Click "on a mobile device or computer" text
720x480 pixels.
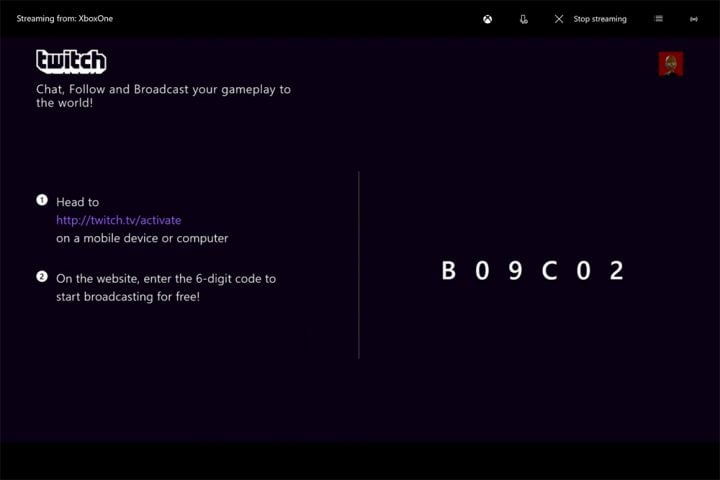pyautogui.click(x=142, y=238)
